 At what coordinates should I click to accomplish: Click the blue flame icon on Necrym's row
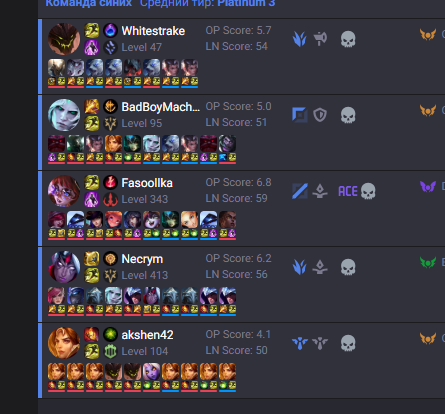tap(300, 267)
